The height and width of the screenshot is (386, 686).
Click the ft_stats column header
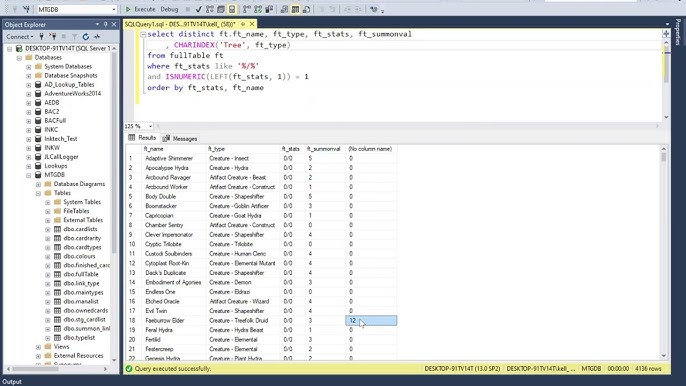(x=291, y=149)
